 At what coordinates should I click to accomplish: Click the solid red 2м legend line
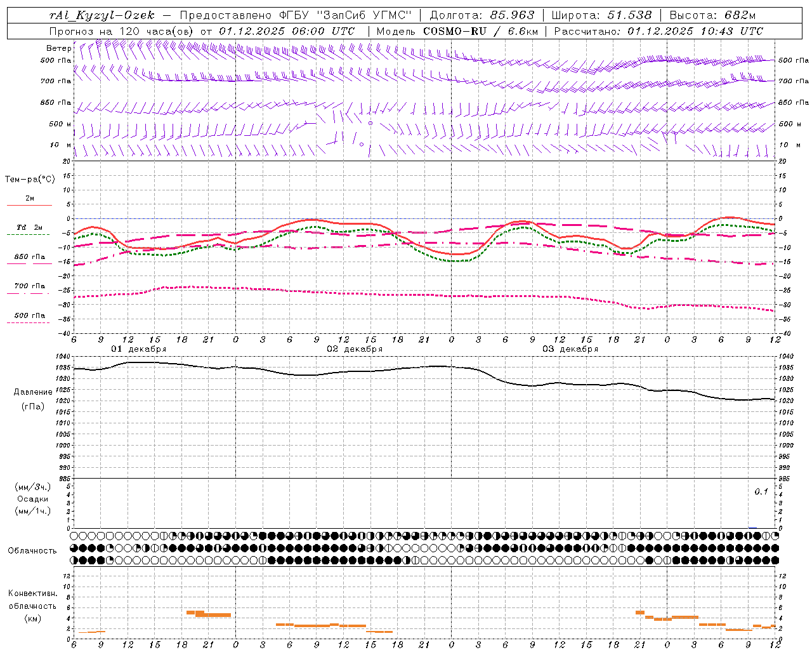tap(29, 206)
